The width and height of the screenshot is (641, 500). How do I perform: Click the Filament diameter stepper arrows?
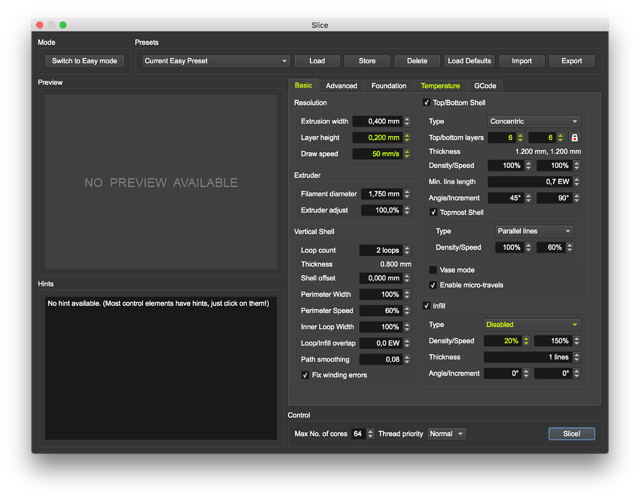(x=407, y=194)
